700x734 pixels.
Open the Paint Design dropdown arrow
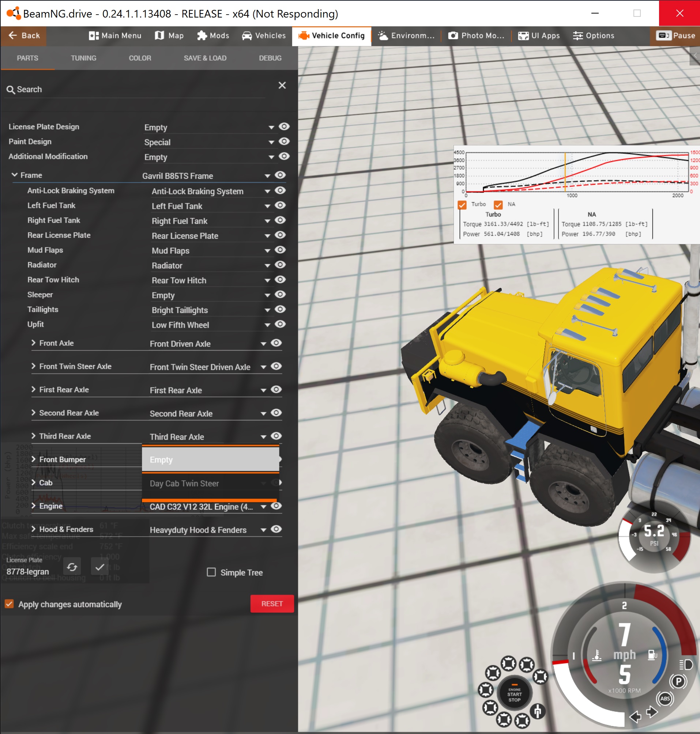pos(271,143)
